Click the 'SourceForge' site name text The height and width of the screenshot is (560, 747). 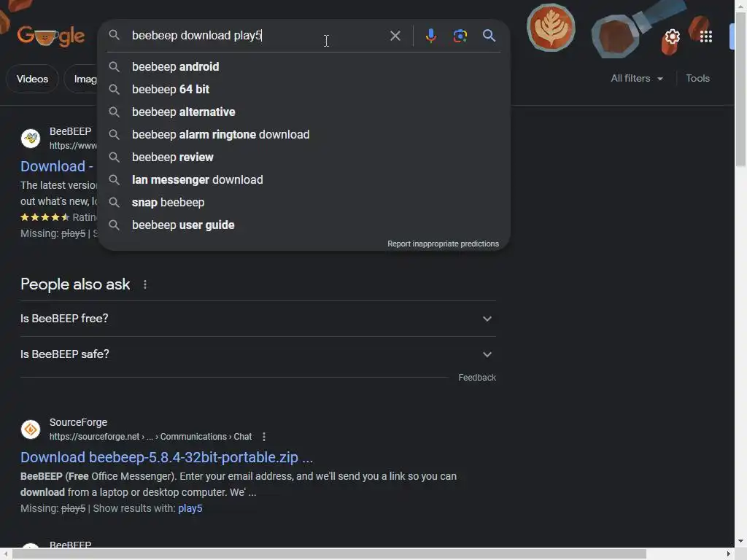pyautogui.click(x=78, y=422)
